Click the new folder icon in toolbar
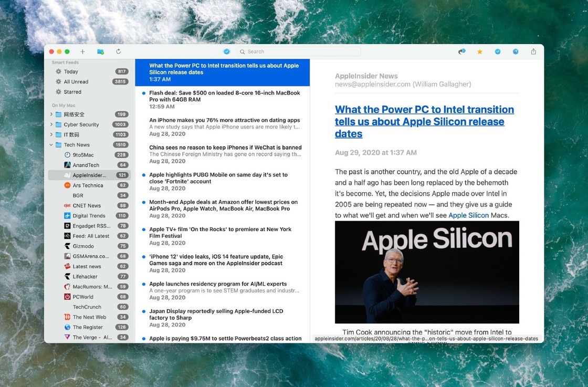588x387 pixels. click(x=100, y=51)
